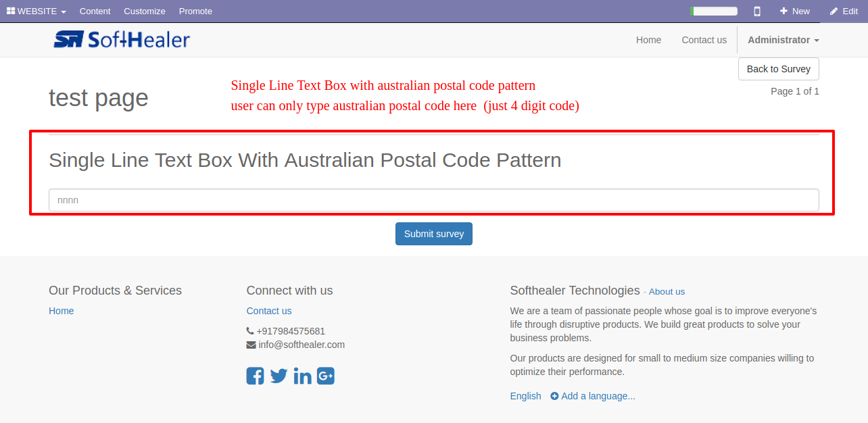The image size is (868, 423).
Task: Click the green progress bar in top bar
Action: click(714, 11)
